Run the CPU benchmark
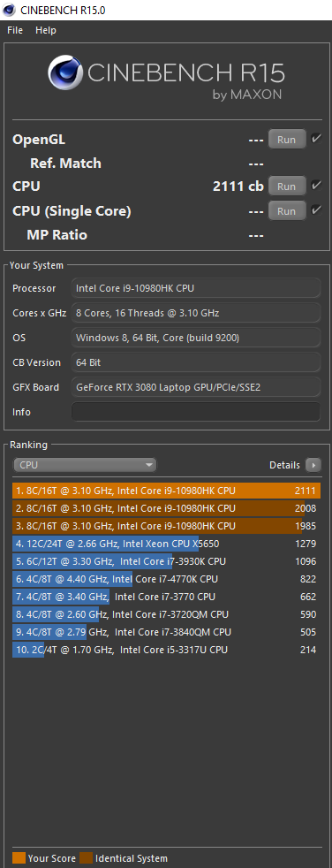Viewport: 332px width, 868px height. pos(287,186)
